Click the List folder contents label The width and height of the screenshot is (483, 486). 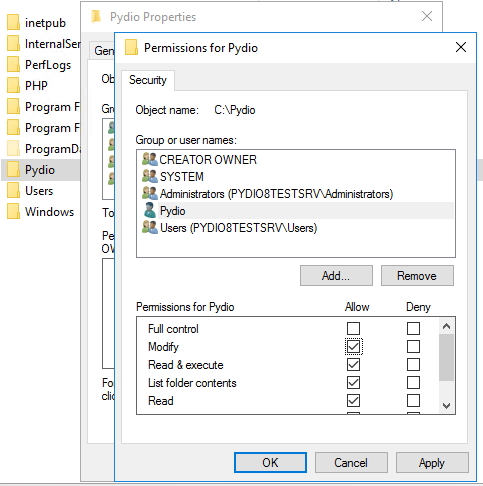[192, 383]
